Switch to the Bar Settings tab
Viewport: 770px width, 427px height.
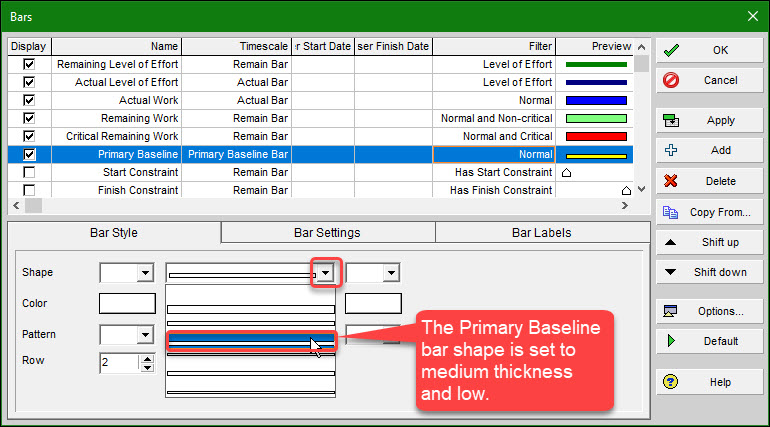point(327,233)
